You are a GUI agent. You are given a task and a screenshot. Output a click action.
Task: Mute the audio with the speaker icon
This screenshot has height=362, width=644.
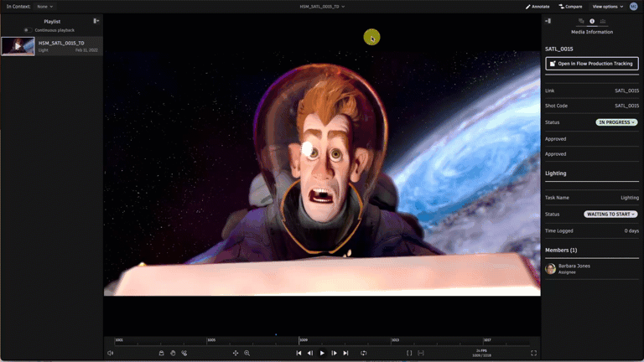pyautogui.click(x=110, y=353)
